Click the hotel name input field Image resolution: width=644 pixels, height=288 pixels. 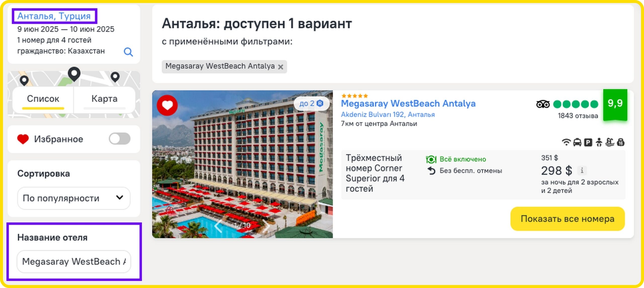[x=74, y=262]
